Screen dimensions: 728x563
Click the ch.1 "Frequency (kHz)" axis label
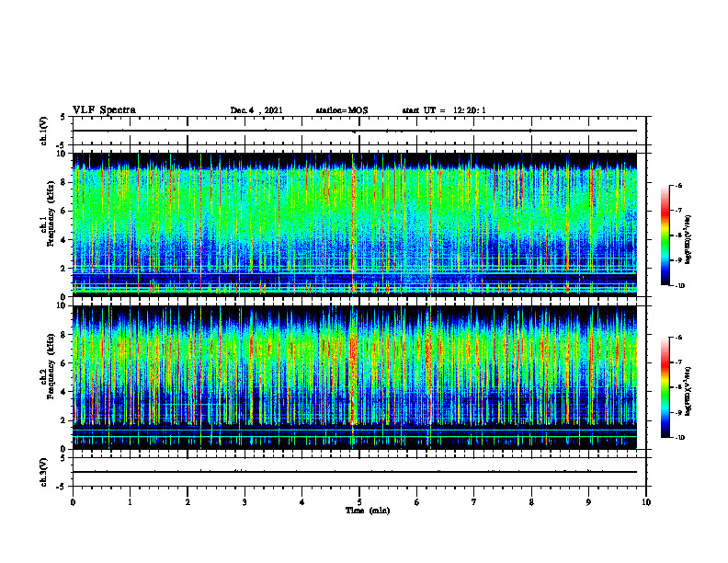(51, 214)
